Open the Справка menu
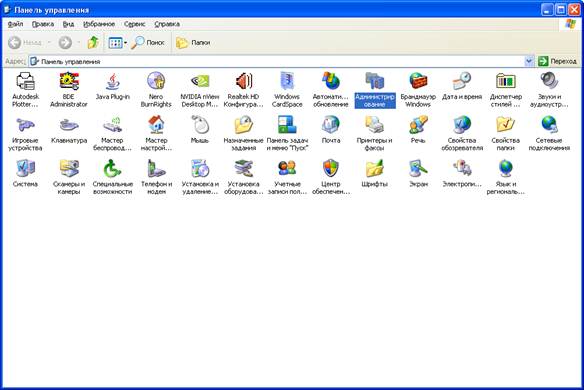Screen dimensions: 584x390 [x=167, y=24]
